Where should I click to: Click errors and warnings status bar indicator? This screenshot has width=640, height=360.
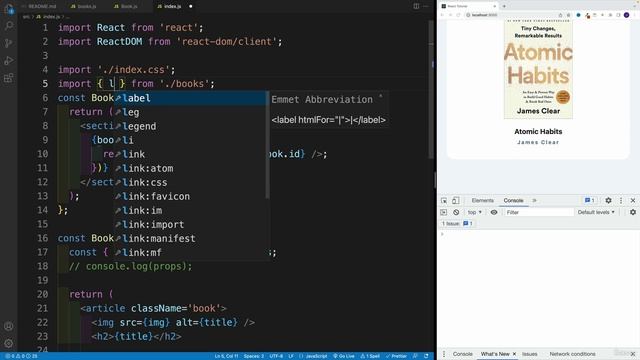(x=21, y=356)
